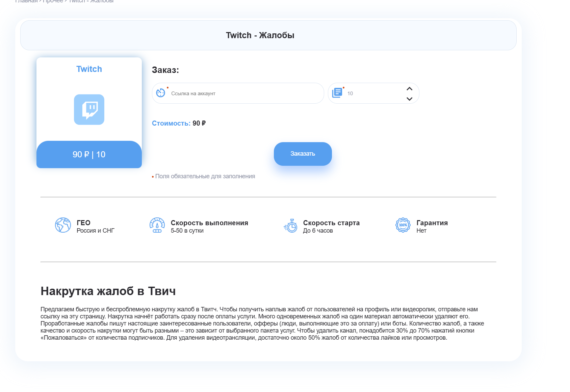Click the Стоимость: 90 ₽ label
Image resolution: width=570 pixels, height=392 pixels.
[179, 123]
